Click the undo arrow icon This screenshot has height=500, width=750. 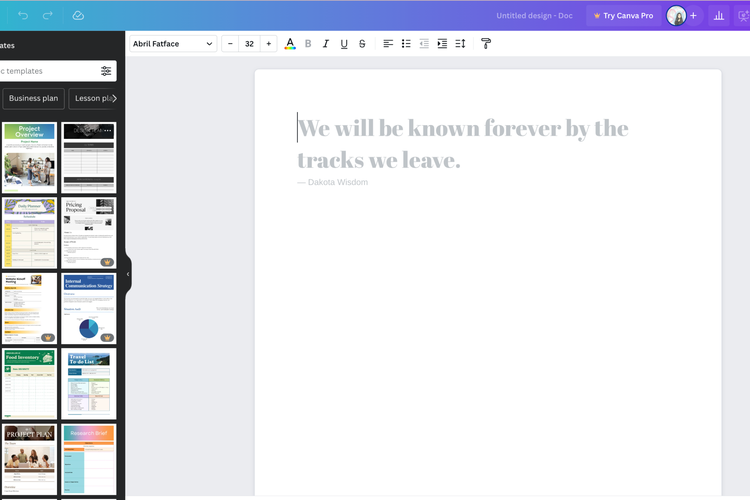(23, 16)
